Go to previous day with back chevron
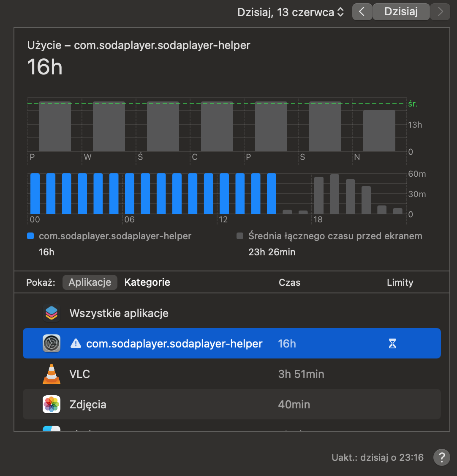Image resolution: width=457 pixels, height=476 pixels. coord(362,12)
